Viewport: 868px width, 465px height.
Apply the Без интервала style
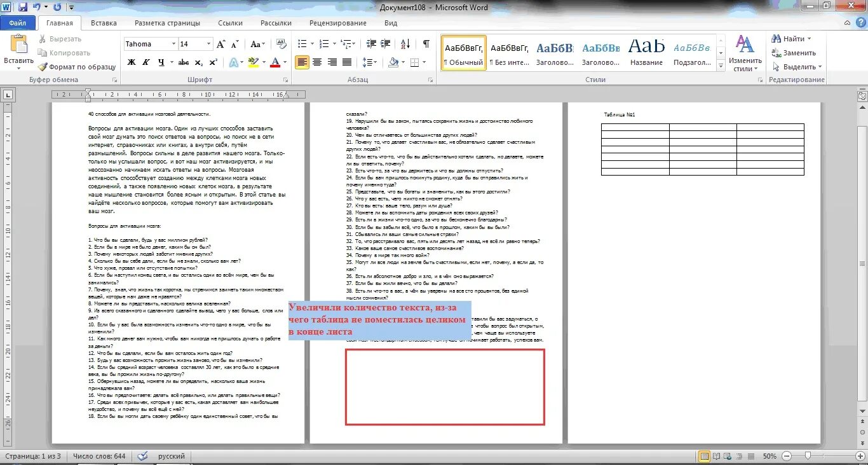(510, 53)
